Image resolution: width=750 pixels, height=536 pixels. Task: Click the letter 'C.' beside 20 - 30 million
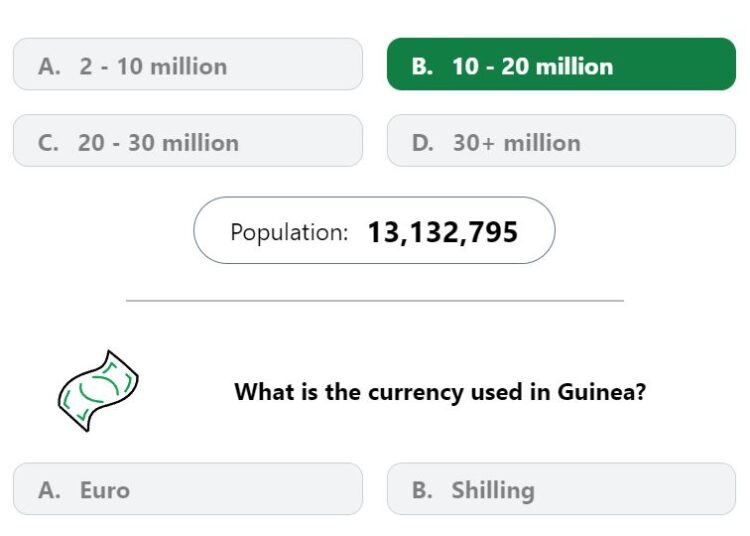click(x=48, y=142)
